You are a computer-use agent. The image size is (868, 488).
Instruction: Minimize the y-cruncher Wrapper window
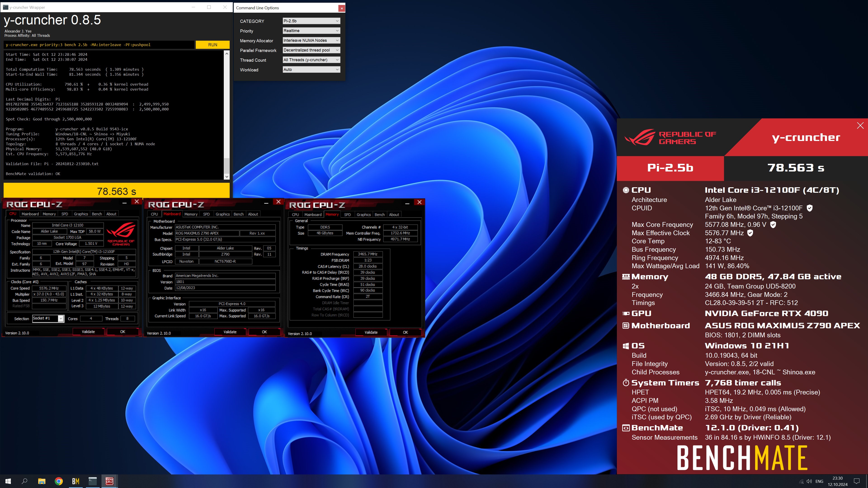tap(193, 7)
